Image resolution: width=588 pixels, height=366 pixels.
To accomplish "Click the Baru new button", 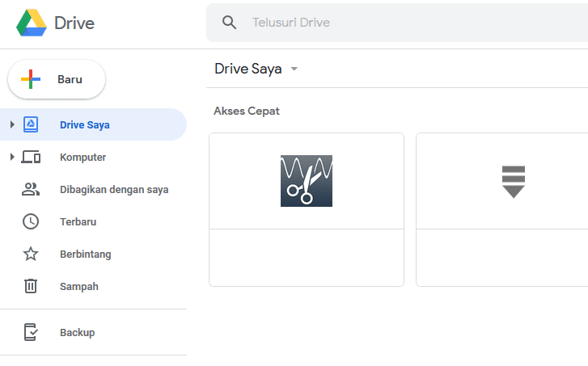I will coord(57,79).
